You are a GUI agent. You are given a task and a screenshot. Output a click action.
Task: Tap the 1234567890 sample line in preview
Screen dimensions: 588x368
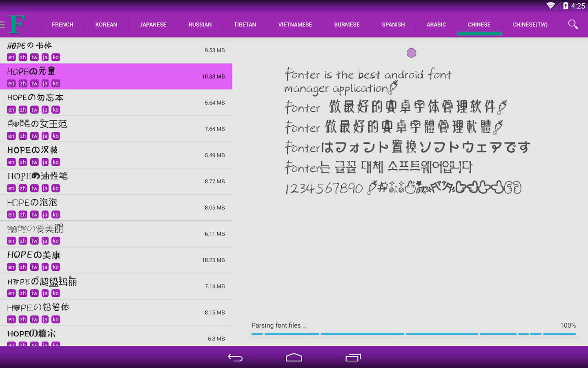tap(403, 188)
